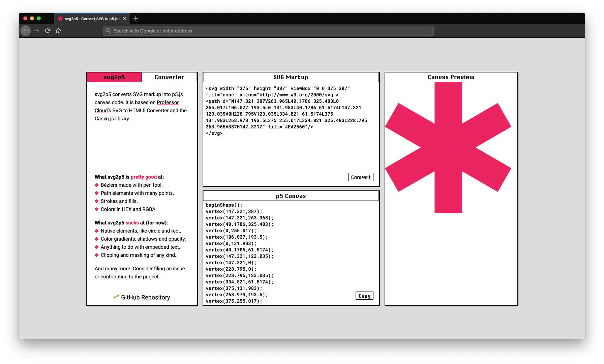604x364 pixels.
Task: Click inside the SVG Markup text area
Action: point(291,134)
